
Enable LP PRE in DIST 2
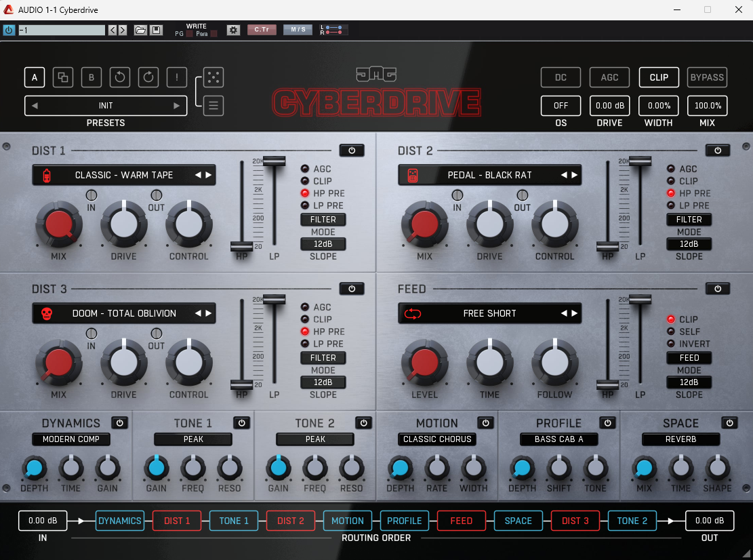671,205
